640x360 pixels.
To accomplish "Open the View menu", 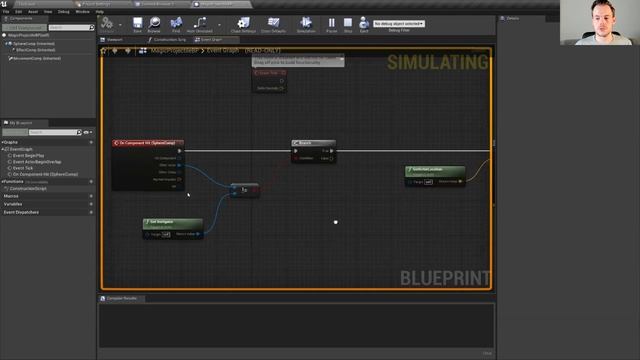I will point(48,12).
